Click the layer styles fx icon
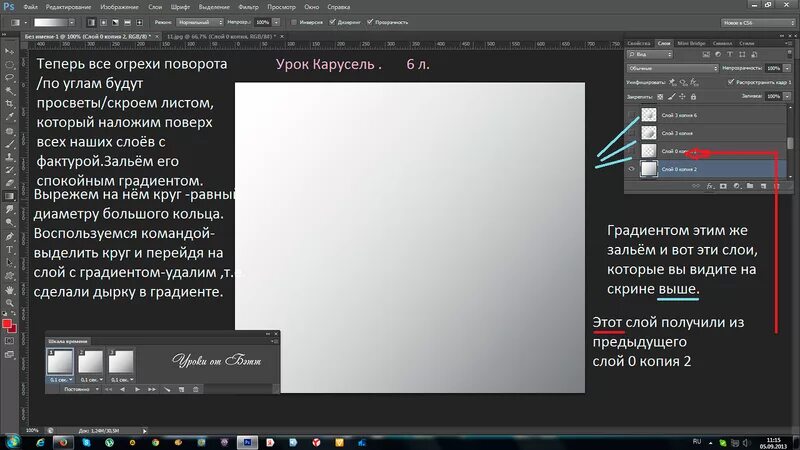This screenshot has width=800, height=450. coord(710,186)
